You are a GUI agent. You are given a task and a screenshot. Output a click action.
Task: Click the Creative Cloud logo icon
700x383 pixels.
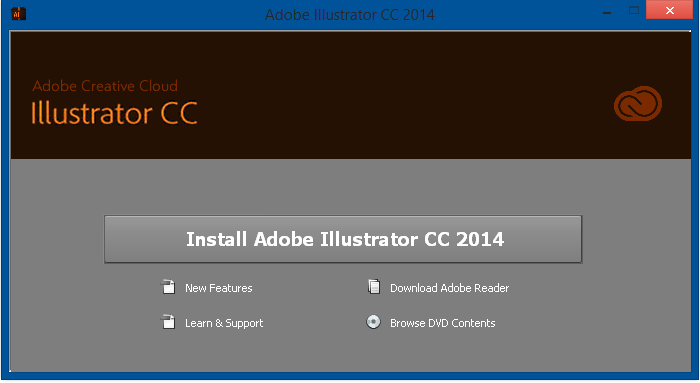point(638,104)
